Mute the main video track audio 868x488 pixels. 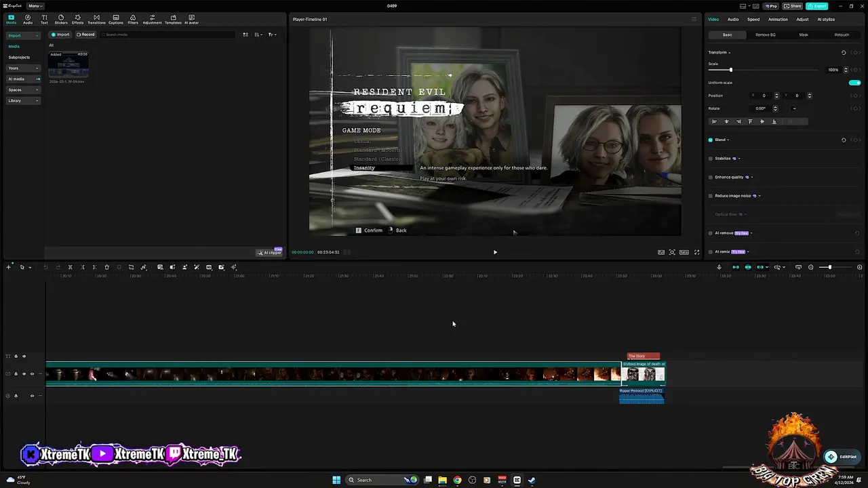32,373
